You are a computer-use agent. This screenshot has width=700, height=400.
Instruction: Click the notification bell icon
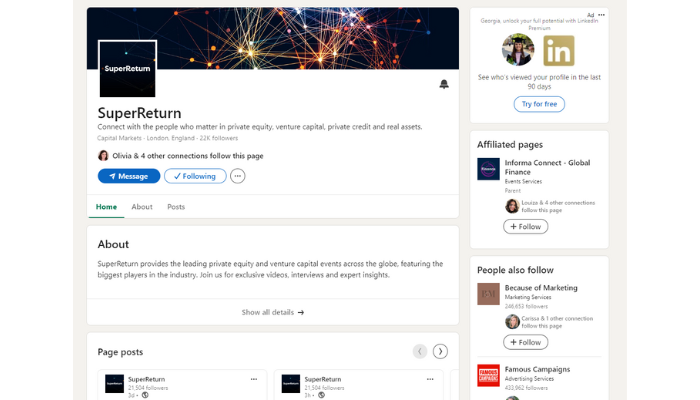tap(444, 84)
